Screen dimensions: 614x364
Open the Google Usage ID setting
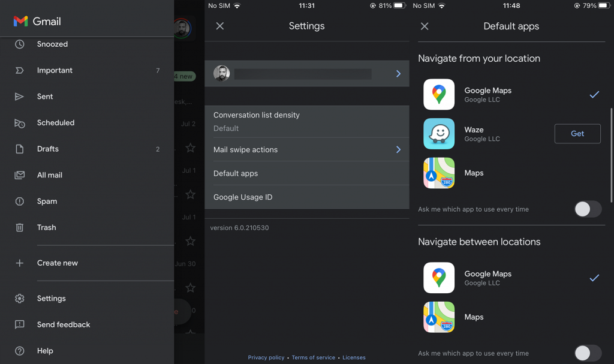point(307,197)
